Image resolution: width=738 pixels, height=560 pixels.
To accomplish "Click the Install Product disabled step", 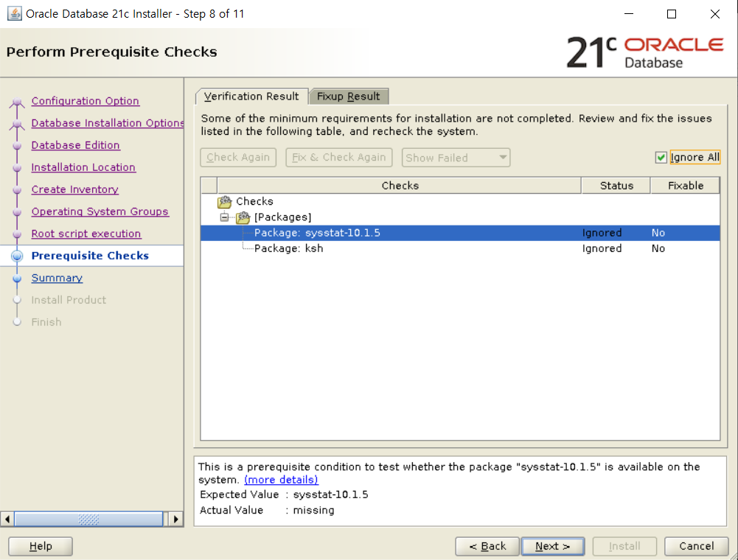I will click(69, 300).
